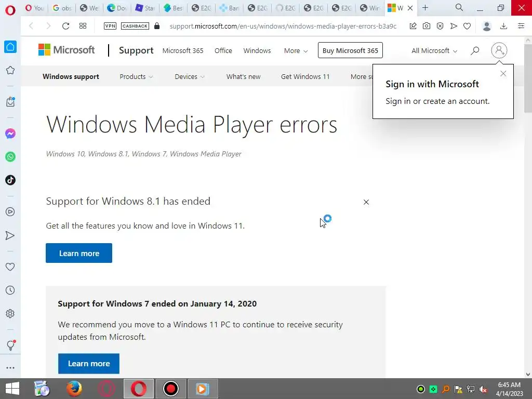Add page to bookmarks heart icon
532x399 pixels.
(x=467, y=26)
